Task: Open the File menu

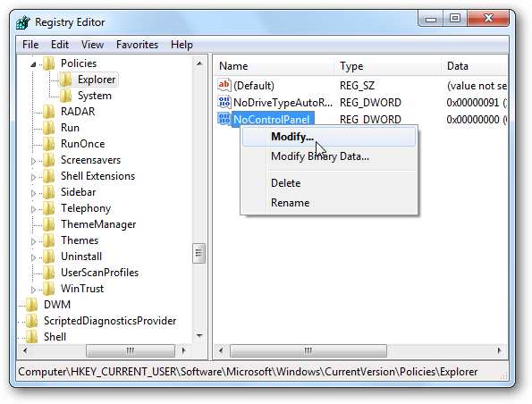Action: click(x=30, y=45)
